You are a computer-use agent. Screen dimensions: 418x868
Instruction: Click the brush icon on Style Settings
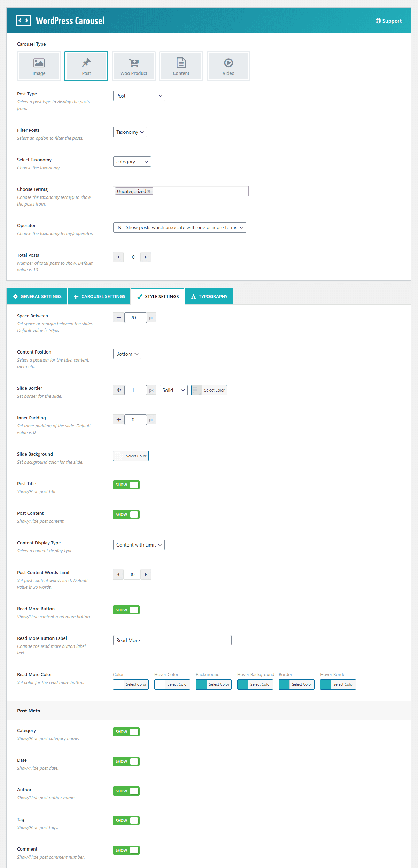tap(140, 296)
